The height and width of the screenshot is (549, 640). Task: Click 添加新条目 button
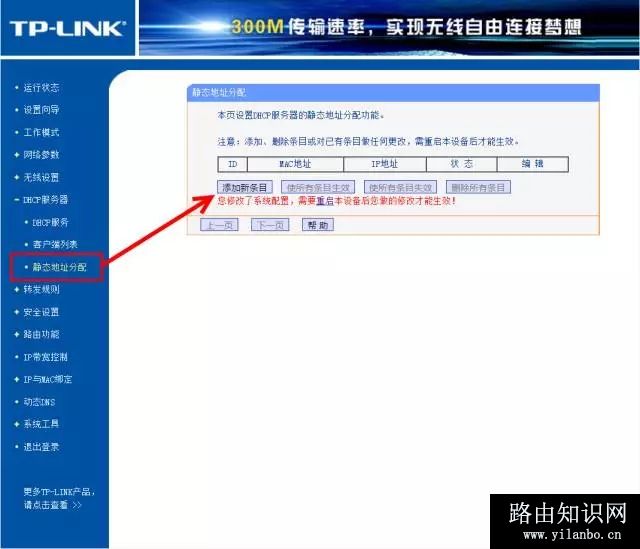[x=244, y=187]
